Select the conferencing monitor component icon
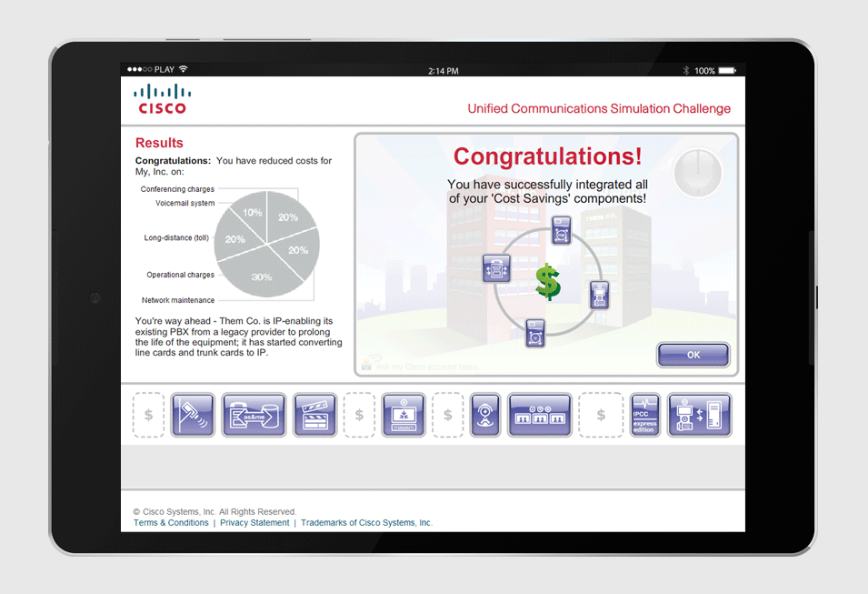 click(x=404, y=415)
